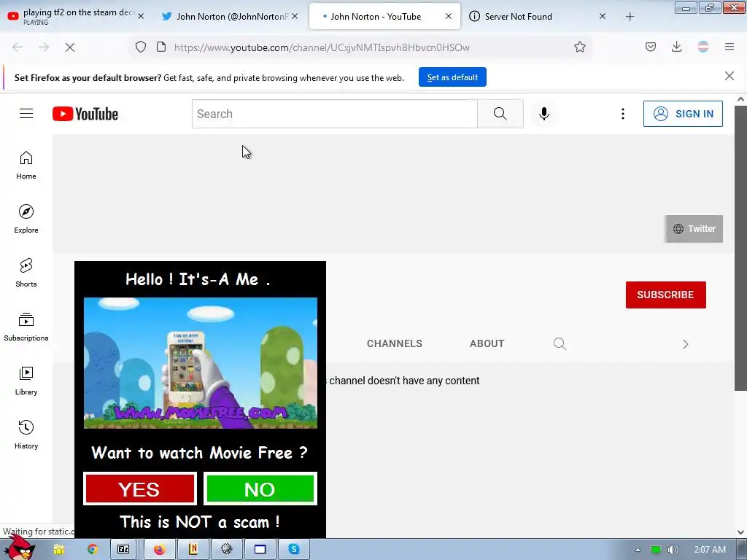This screenshot has height=560, width=747.
Task: Open the YouTube hamburger guide menu
Action: (x=26, y=113)
